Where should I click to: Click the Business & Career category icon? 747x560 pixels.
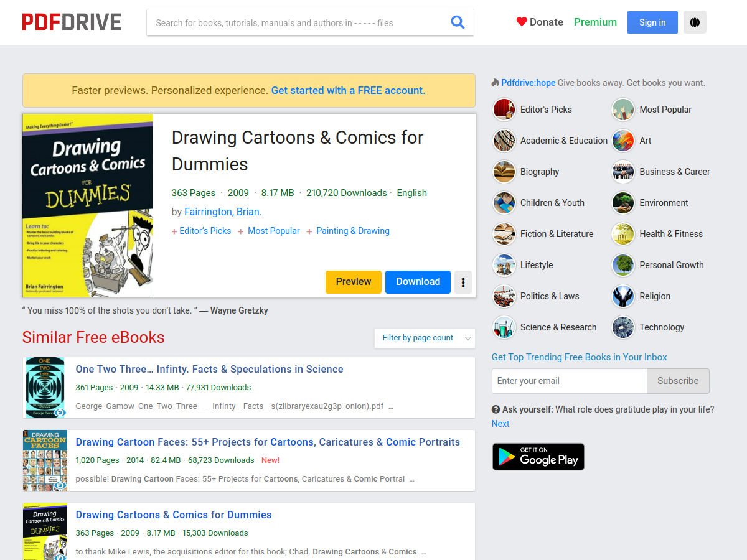click(622, 172)
